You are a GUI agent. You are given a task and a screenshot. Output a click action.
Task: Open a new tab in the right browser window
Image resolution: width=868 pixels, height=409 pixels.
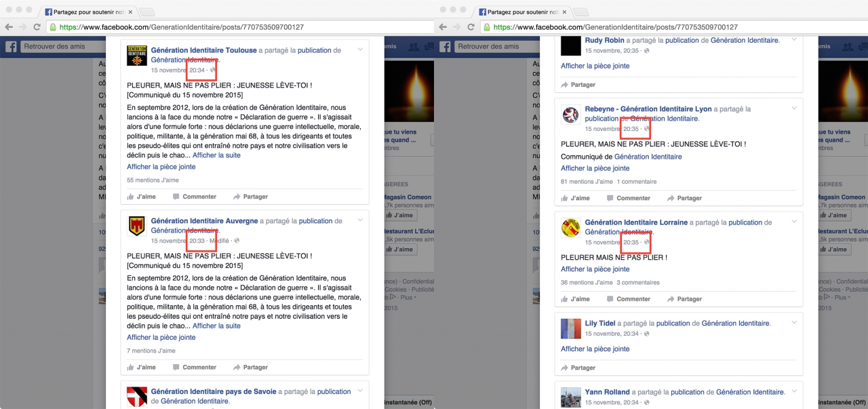click(x=581, y=12)
